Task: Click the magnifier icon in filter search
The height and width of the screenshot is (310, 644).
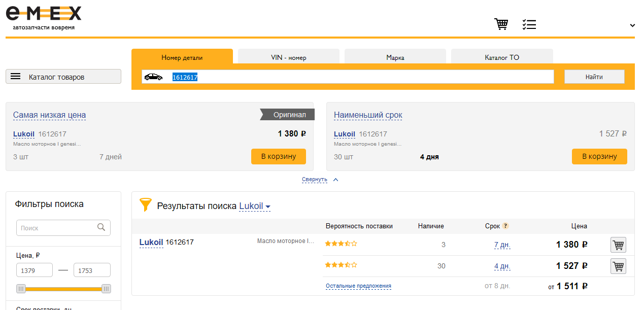Action: tap(101, 227)
